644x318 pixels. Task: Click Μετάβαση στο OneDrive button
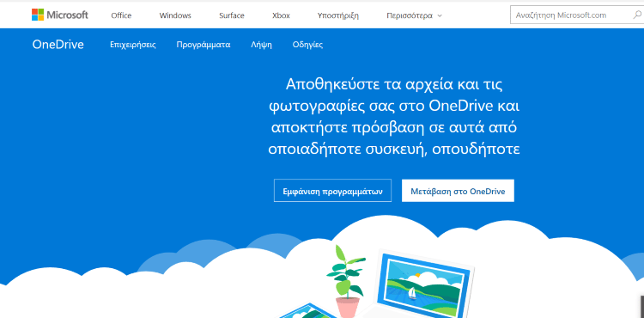pos(458,191)
